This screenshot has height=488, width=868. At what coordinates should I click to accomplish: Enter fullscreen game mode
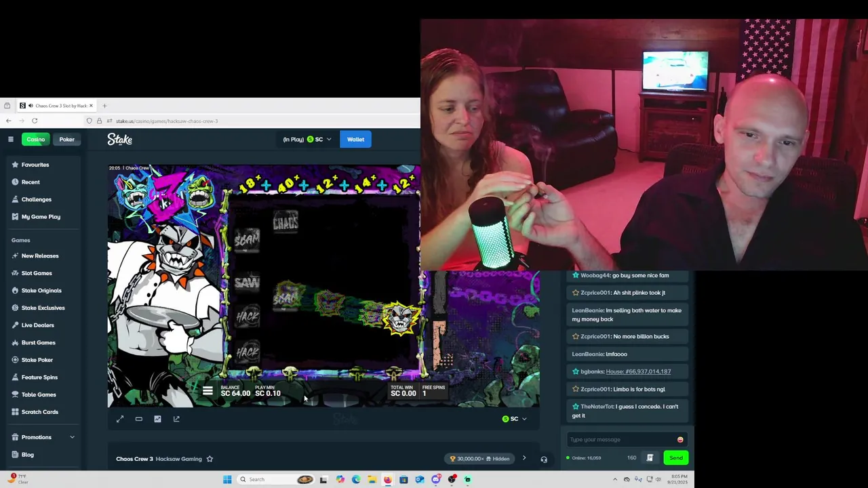(x=120, y=419)
